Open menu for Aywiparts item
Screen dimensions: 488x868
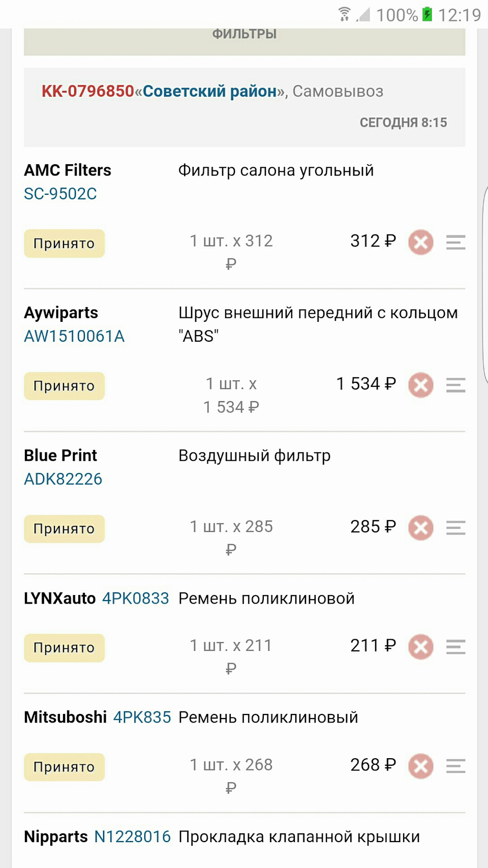pos(455,385)
